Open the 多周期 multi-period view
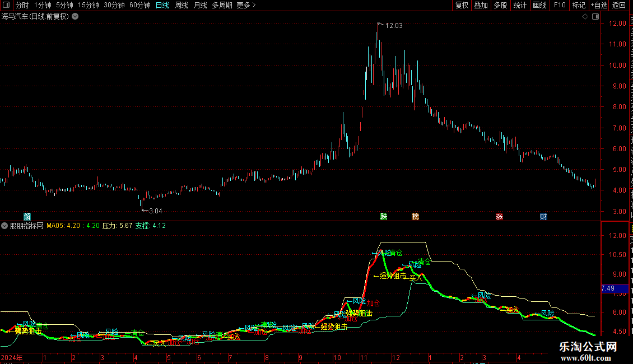Screen dimensions: 633x364 (222, 5)
